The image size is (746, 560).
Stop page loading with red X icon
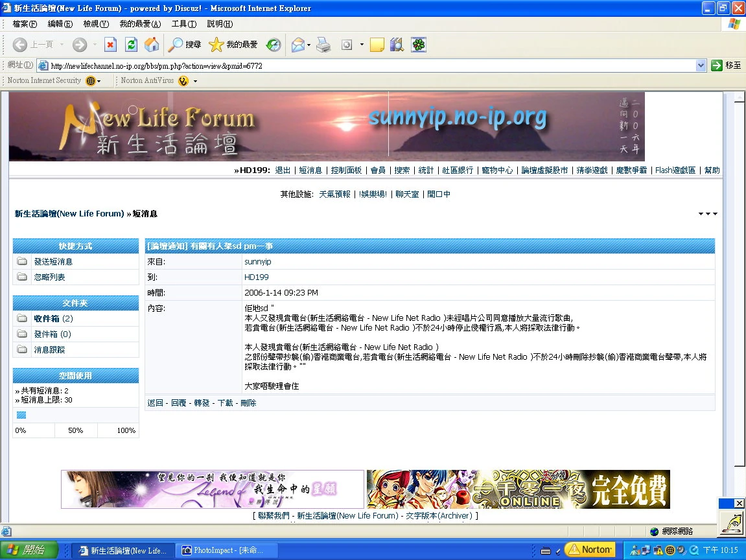tap(110, 45)
